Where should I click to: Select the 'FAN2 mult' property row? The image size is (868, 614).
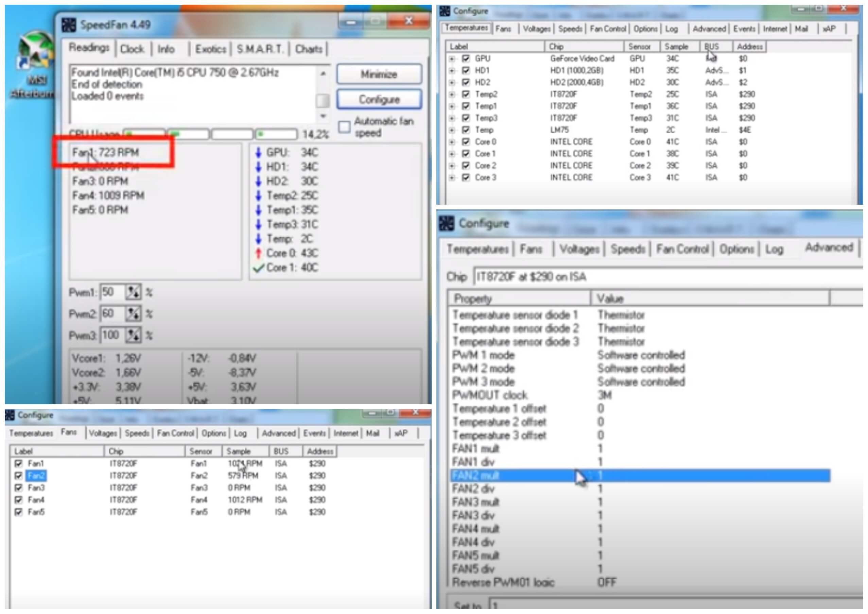pyautogui.click(x=640, y=475)
